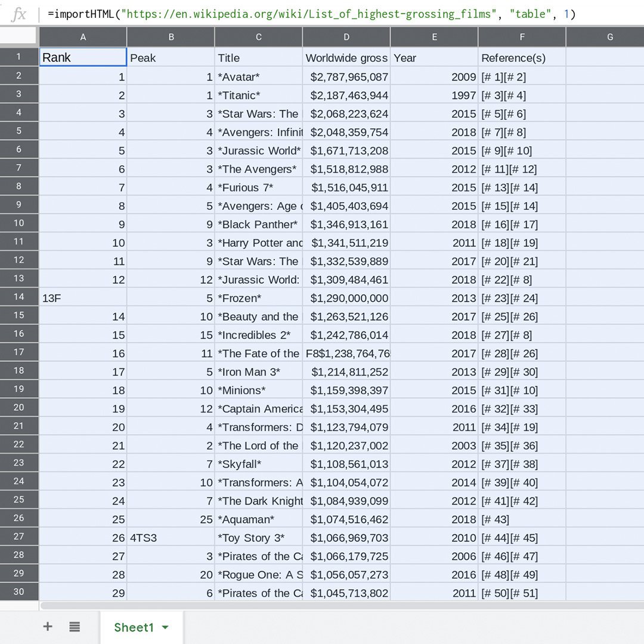Switch to the Sheet1 tab
Image resolution: width=644 pixels, height=644 pixels.
tap(142, 627)
